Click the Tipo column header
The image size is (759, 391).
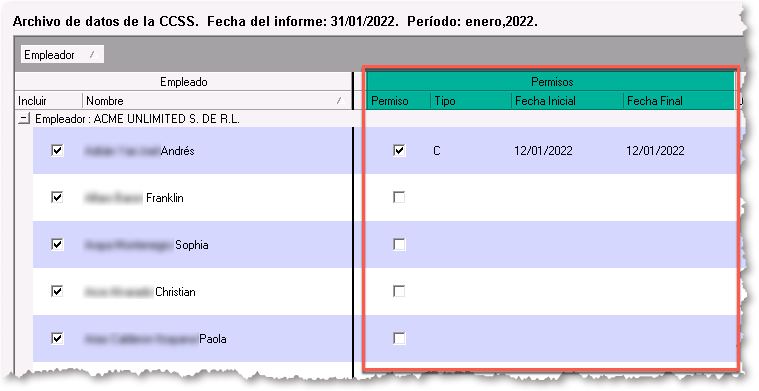click(x=471, y=101)
